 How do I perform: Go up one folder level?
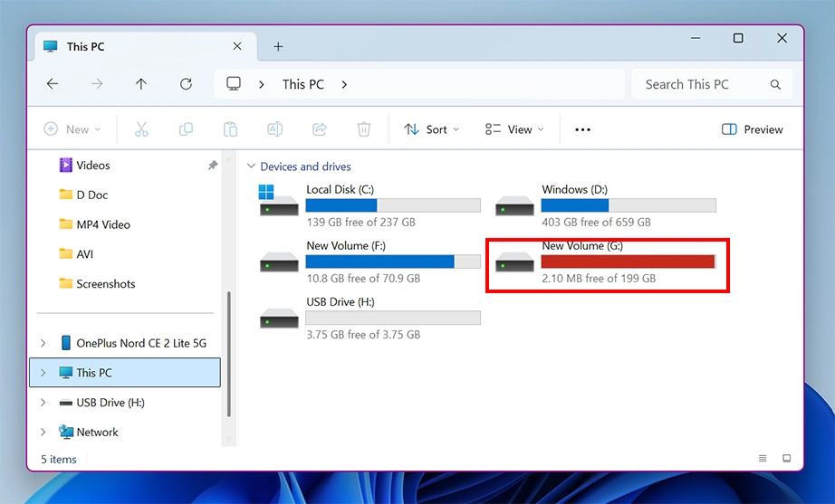[141, 84]
